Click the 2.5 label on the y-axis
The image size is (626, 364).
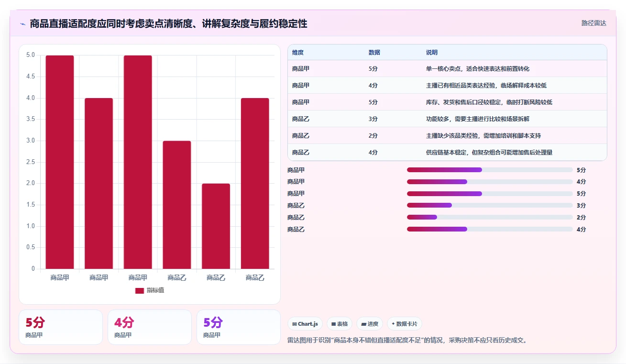tap(31, 162)
